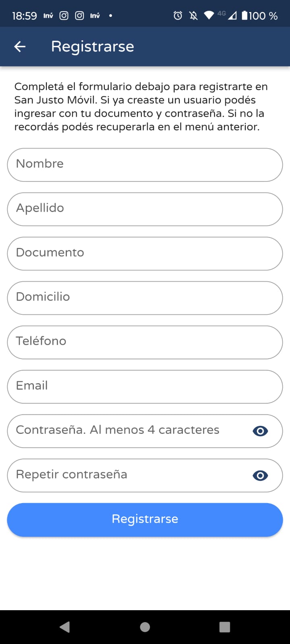Image resolution: width=290 pixels, height=644 pixels.
Task: Tap the muted notifications bell icon
Action: pyautogui.click(x=193, y=16)
